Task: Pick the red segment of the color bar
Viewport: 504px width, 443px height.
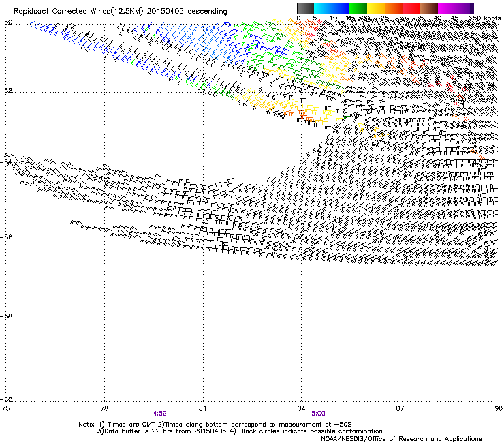Action: click(411, 8)
